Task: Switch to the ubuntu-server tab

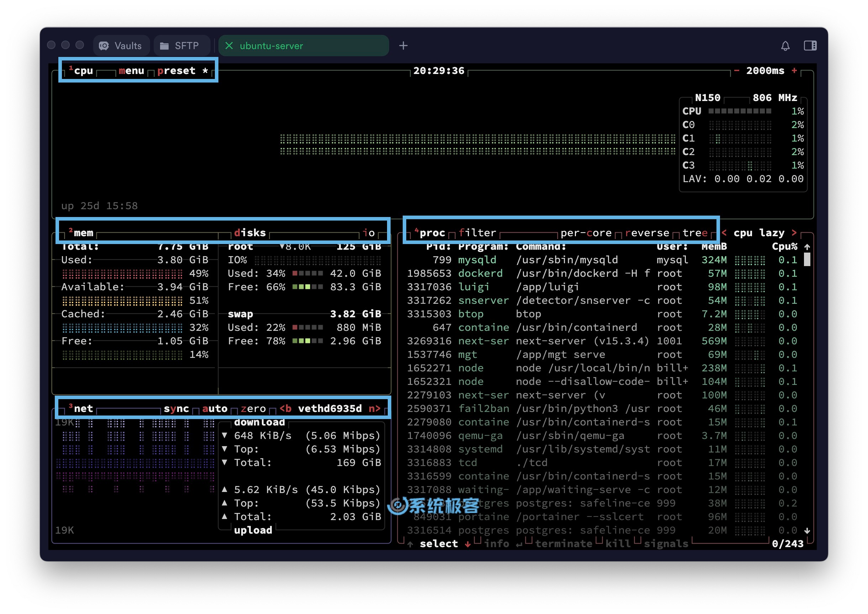Action: (x=303, y=46)
